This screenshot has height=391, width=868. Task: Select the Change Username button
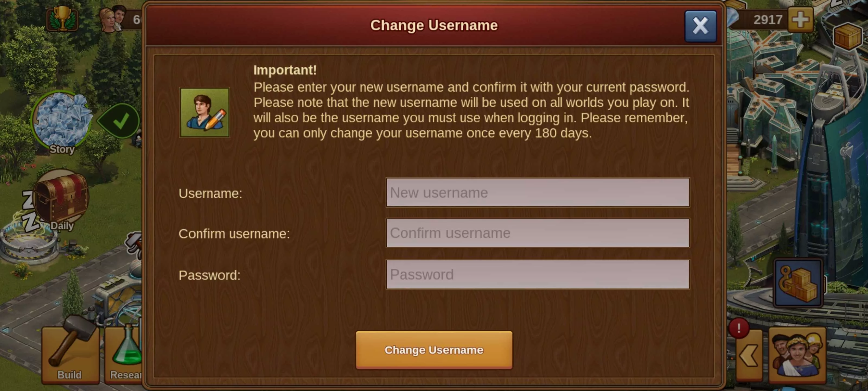tap(434, 349)
